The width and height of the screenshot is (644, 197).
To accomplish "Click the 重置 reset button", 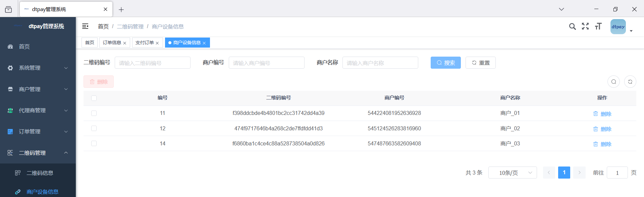I will point(481,63).
